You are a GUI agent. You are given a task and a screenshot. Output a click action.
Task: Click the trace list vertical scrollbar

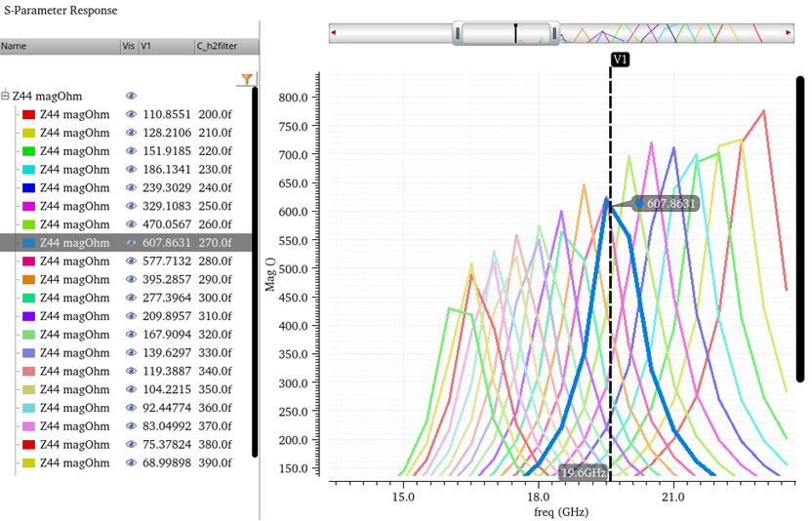point(255,271)
